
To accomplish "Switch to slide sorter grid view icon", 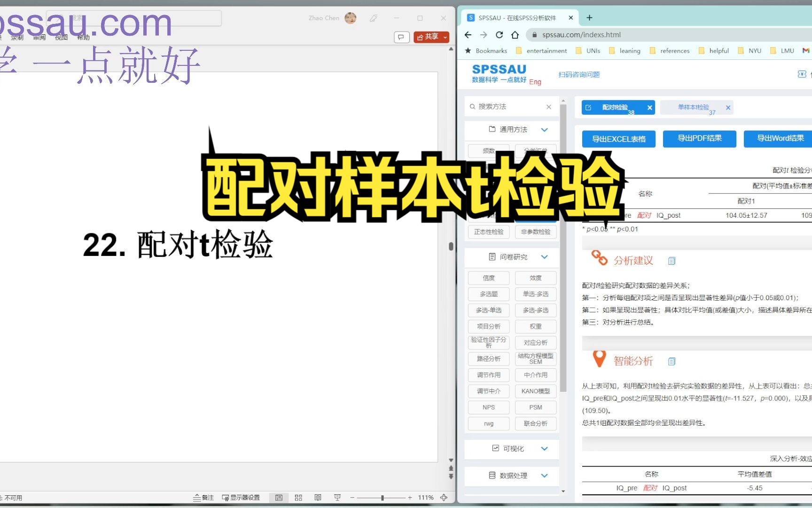I will [298, 497].
